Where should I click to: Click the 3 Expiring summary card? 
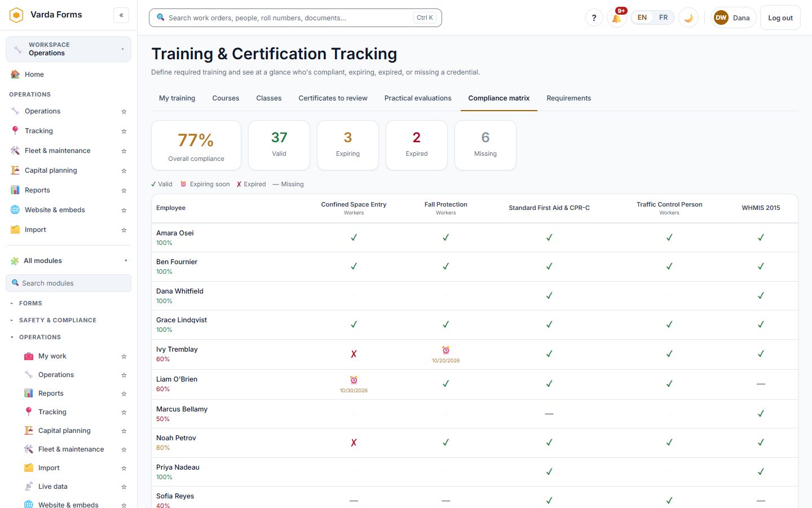(x=348, y=145)
